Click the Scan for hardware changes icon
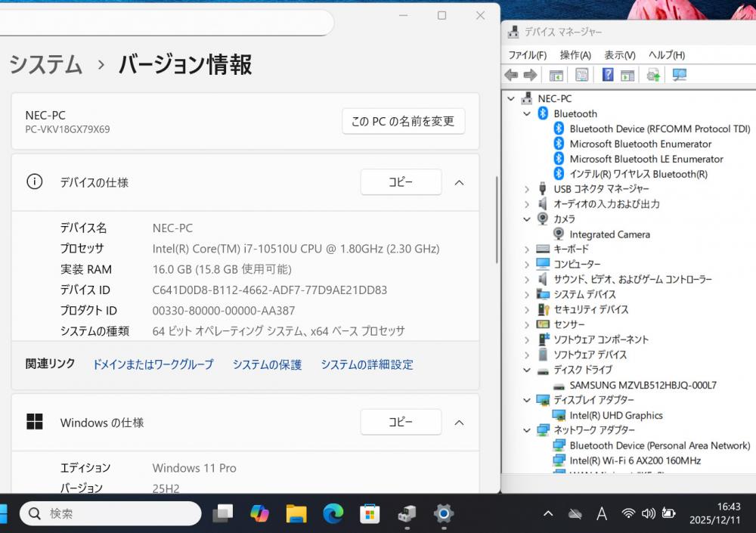Screen dimensions: 756x533 coord(679,75)
